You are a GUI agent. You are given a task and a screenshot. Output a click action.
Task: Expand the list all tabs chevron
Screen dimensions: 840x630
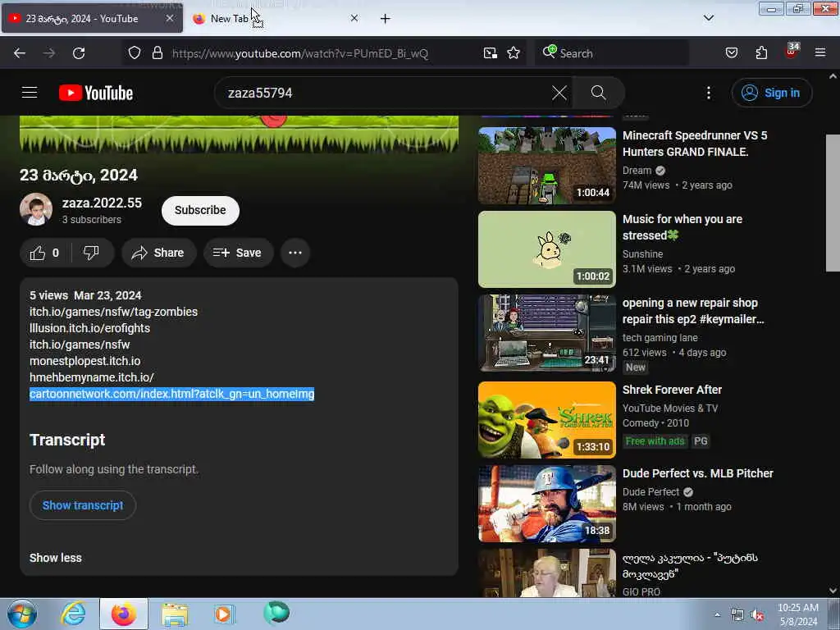click(708, 18)
